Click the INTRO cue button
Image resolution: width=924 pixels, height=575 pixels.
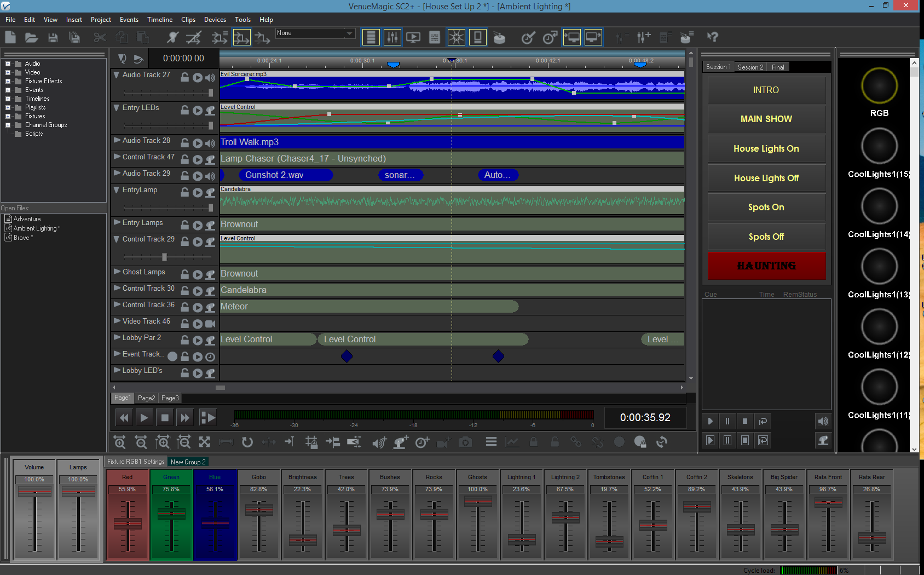[766, 90]
